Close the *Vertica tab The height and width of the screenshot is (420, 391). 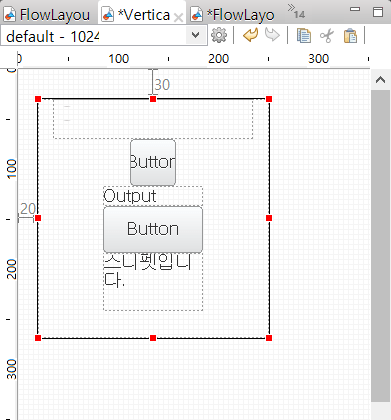pyautogui.click(x=179, y=17)
